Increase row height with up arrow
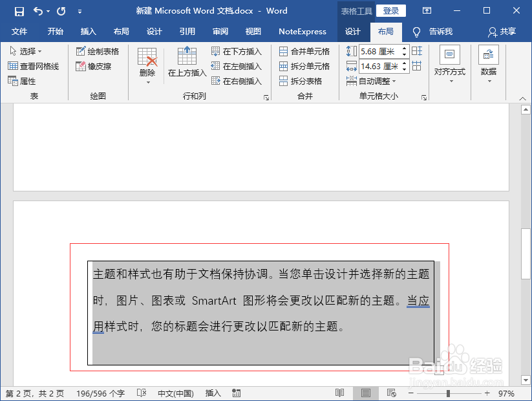The image size is (532, 401). [405, 49]
